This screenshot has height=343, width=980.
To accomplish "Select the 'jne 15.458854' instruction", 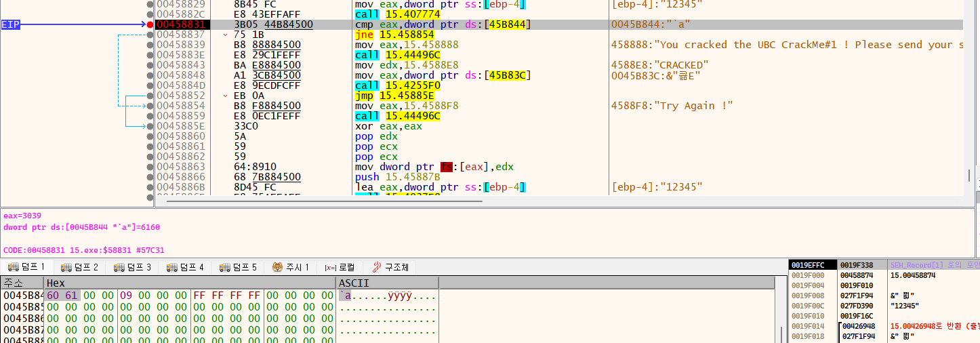I will (x=394, y=35).
